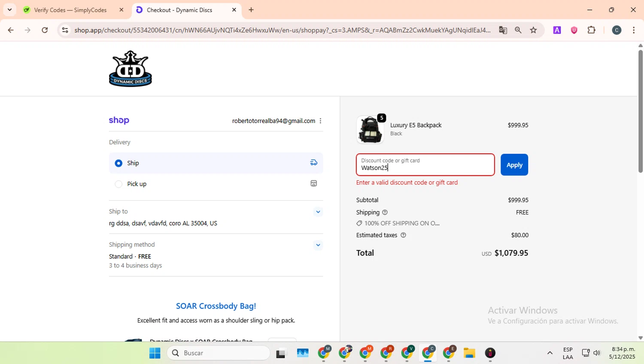Switch to Verify Codes — SimplyCodes tab
Screen dimensions: 644x364
tap(70, 10)
